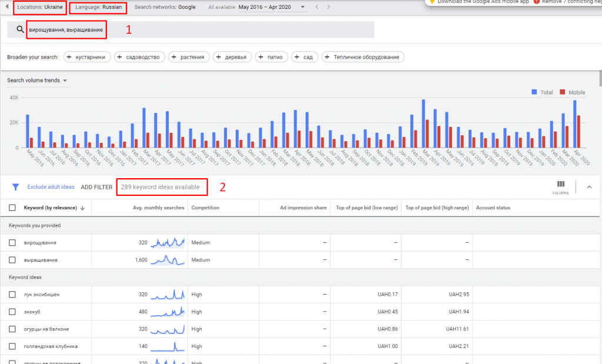Viewport: 602px width, 364px height.
Task: Select the лук эксибишен row checkbox
Action: coord(12,295)
